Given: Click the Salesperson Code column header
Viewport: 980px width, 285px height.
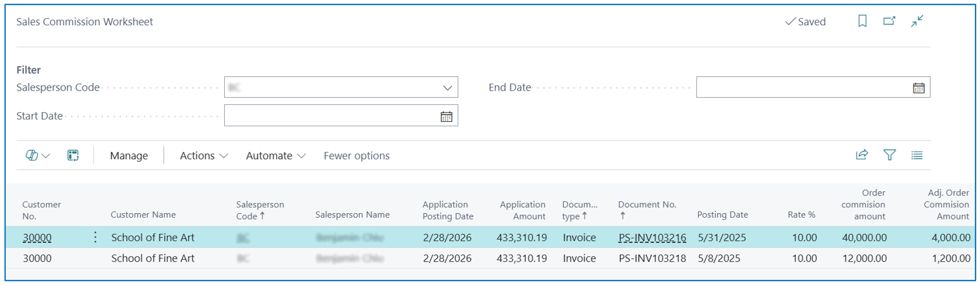Looking at the screenshot, I should [x=260, y=210].
